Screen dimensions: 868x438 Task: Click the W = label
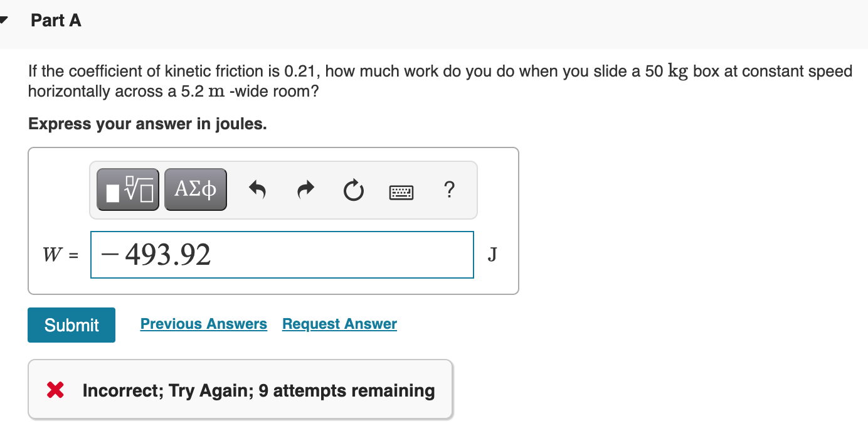(x=60, y=255)
